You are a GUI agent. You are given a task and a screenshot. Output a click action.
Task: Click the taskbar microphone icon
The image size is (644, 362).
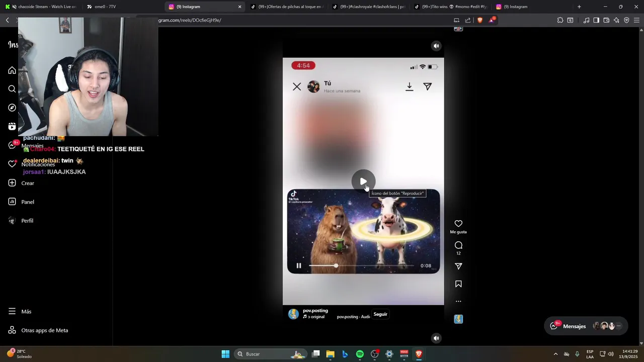(x=577, y=354)
